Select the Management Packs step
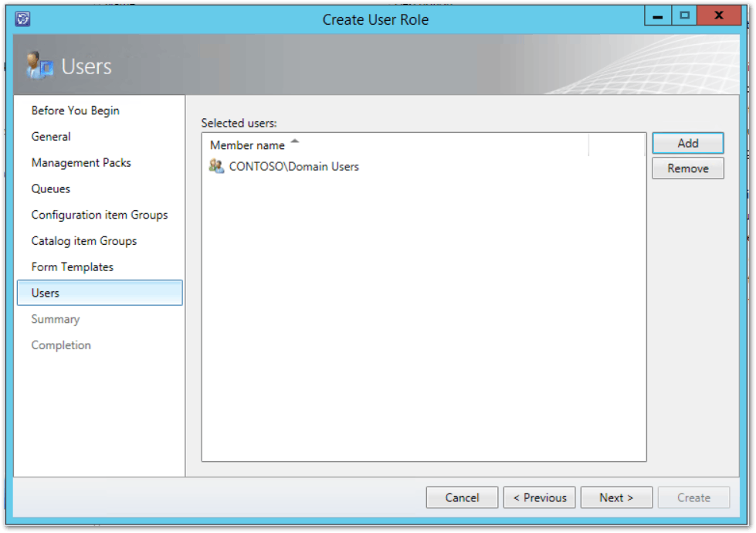The width and height of the screenshot is (756, 533). 81,162
